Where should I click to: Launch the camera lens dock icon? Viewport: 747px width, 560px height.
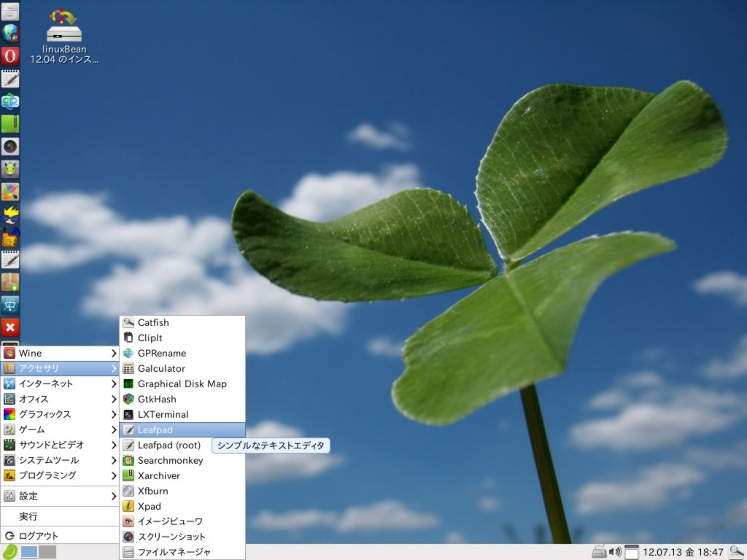(10, 146)
